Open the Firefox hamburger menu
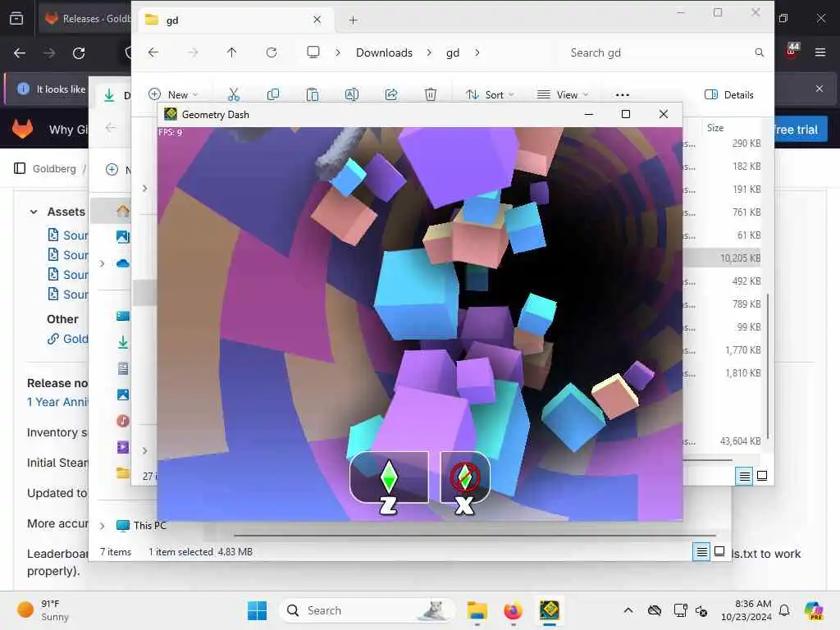 819,52
